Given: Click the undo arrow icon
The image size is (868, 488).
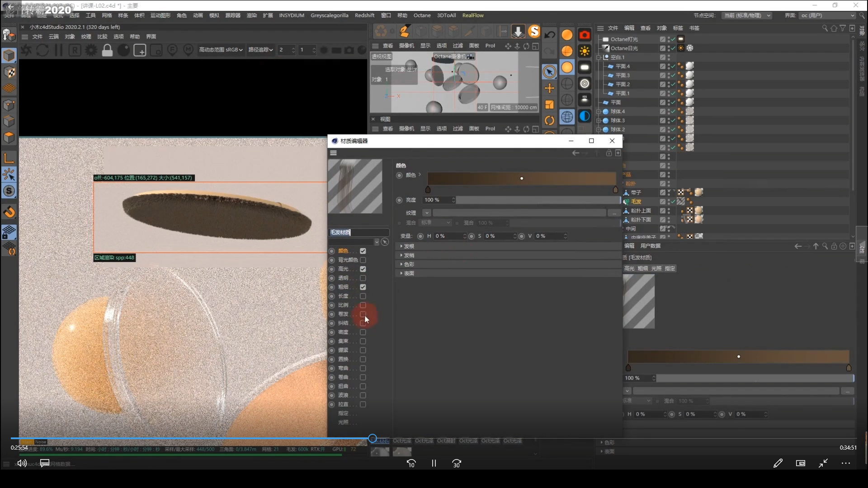Looking at the screenshot, I should point(549,35).
